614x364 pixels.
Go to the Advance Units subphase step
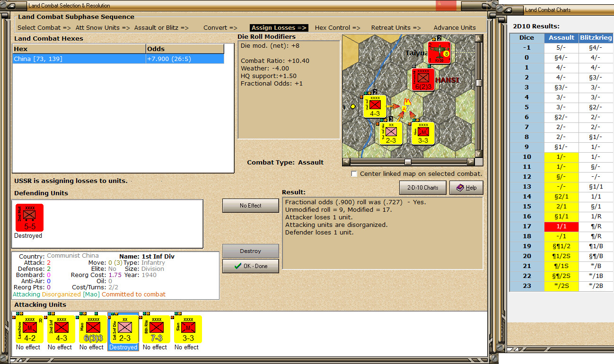455,28
